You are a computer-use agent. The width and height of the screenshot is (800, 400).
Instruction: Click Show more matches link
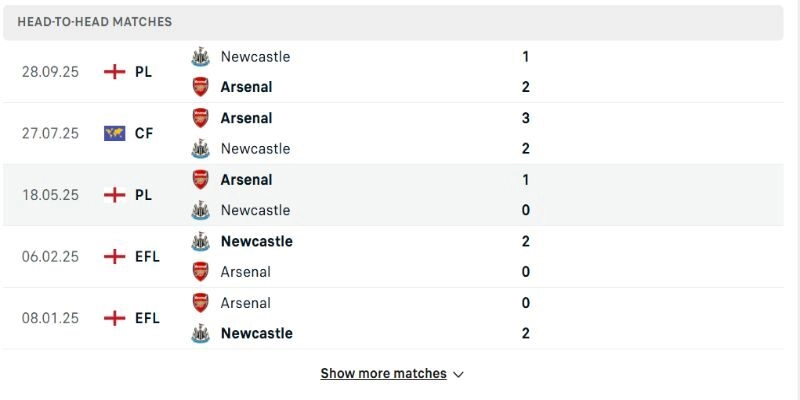[383, 373]
